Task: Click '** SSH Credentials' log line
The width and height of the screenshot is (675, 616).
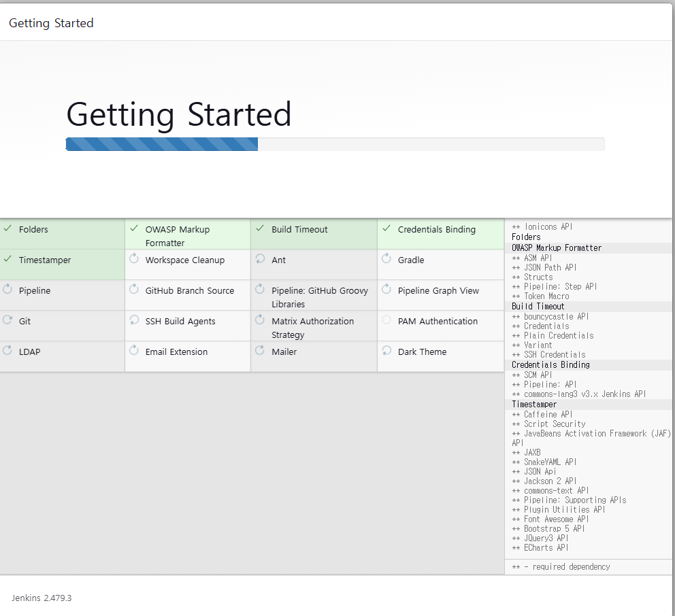Action: (549, 354)
